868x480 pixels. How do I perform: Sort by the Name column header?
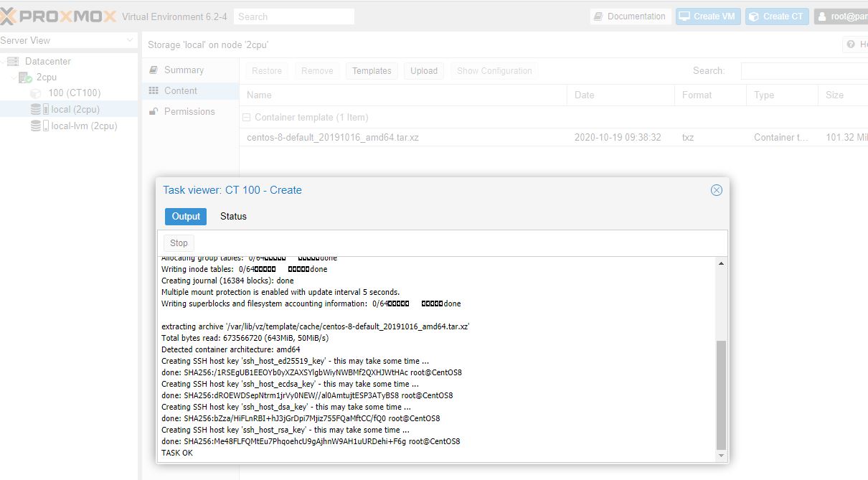coord(402,95)
